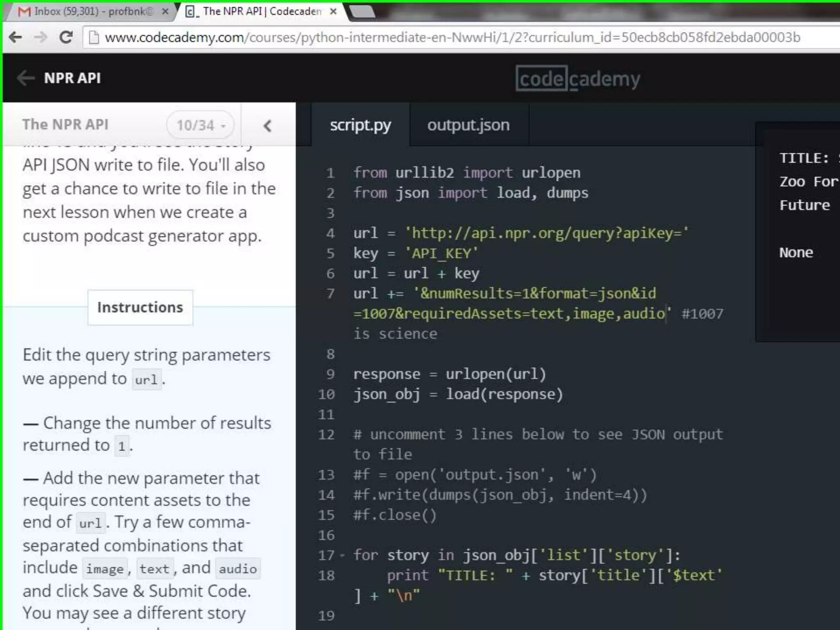Click response = urlopen(url) line

click(x=450, y=374)
